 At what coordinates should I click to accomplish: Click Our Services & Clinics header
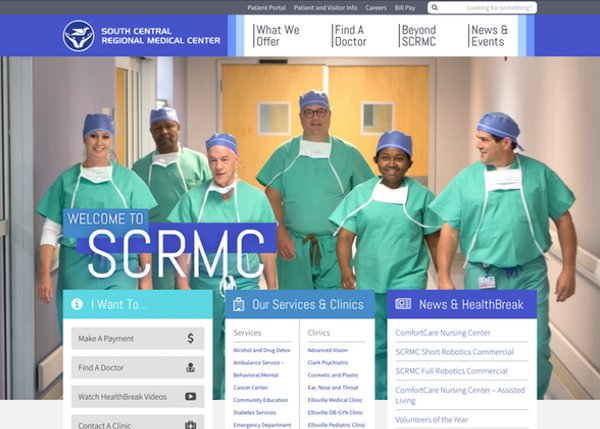pyautogui.click(x=300, y=304)
